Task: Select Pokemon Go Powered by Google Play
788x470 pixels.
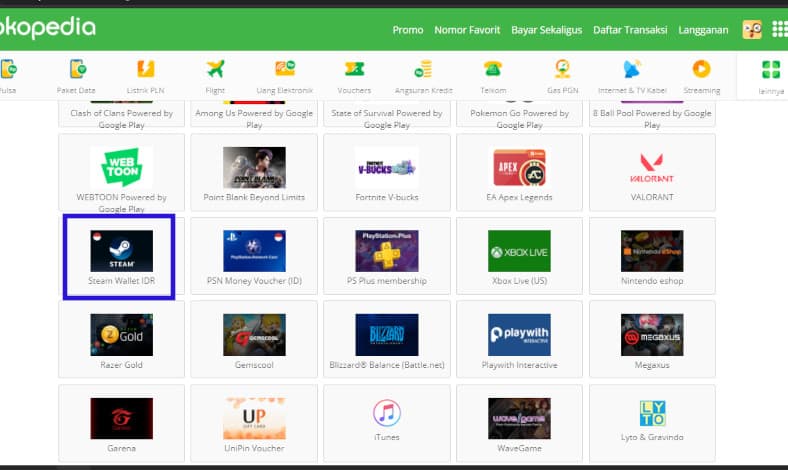Action: click(519, 114)
